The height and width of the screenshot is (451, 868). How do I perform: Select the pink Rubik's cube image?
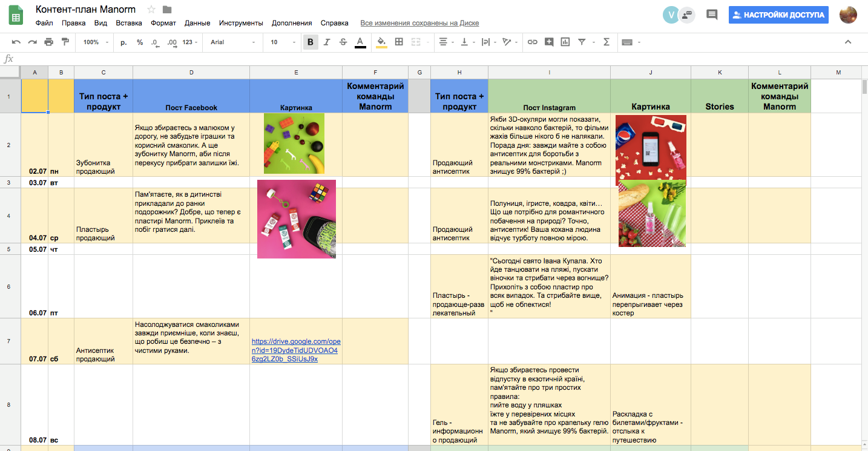click(297, 219)
